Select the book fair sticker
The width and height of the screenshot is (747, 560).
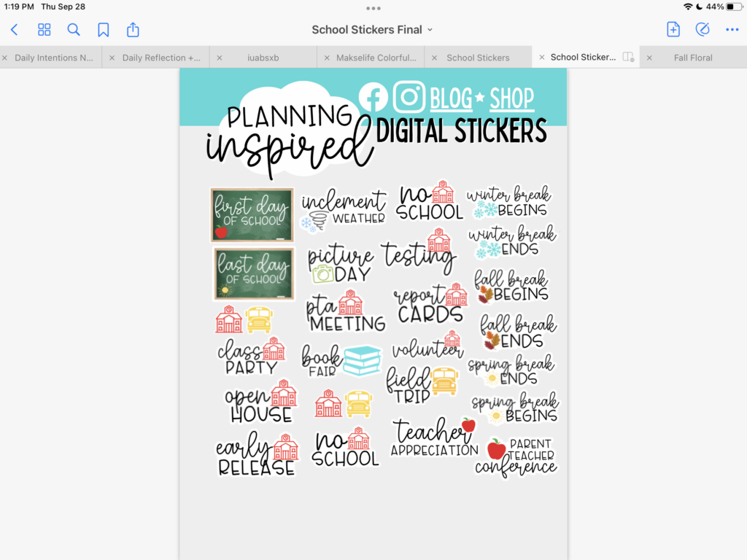pos(341,360)
